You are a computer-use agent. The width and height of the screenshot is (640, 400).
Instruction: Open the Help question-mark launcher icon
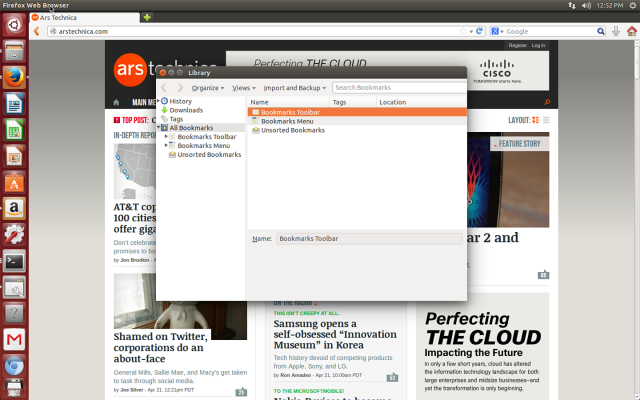pyautogui.click(x=14, y=313)
